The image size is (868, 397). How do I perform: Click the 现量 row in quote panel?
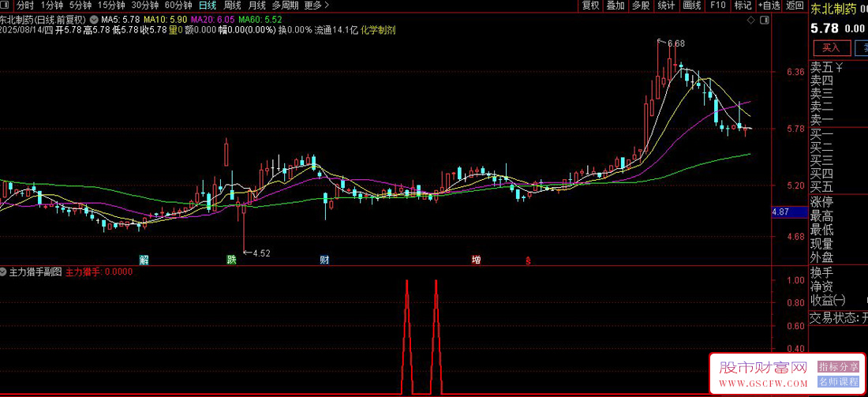839,244
